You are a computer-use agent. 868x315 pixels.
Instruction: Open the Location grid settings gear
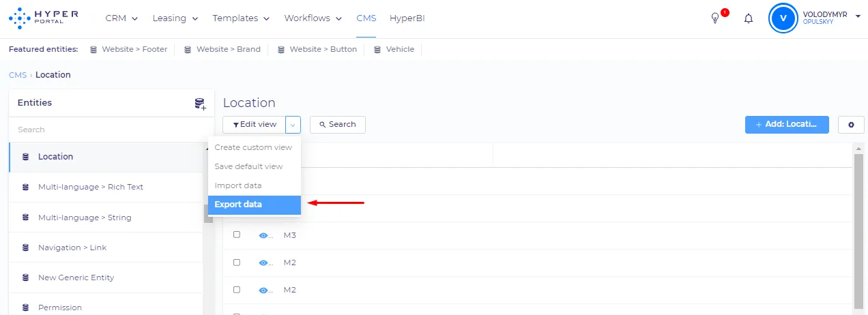[851, 125]
